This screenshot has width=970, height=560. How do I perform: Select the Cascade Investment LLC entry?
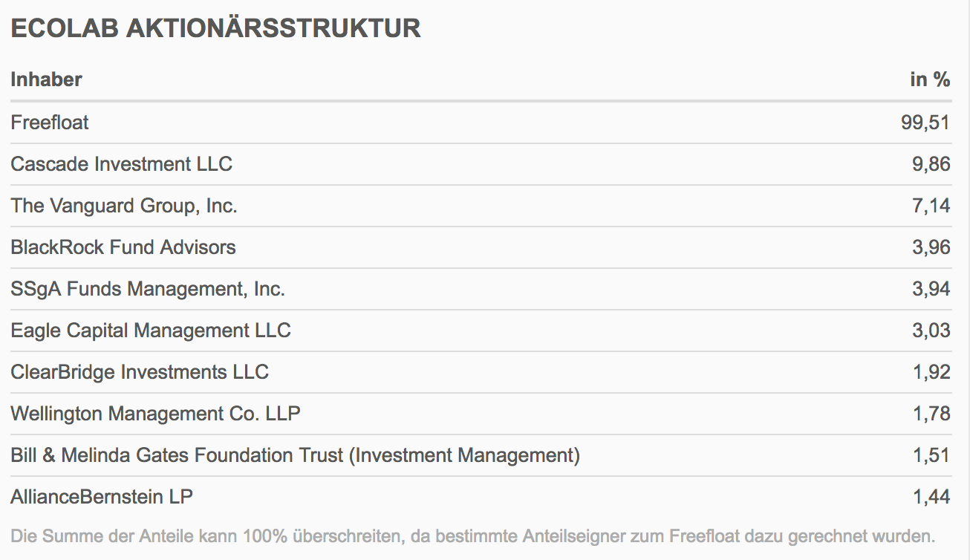[x=121, y=164]
